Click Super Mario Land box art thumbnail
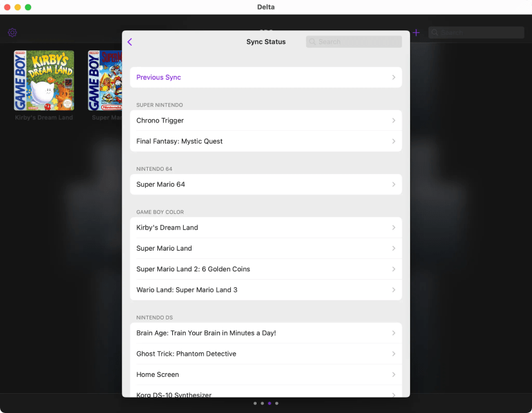This screenshot has width=532, height=413. pyautogui.click(x=105, y=81)
